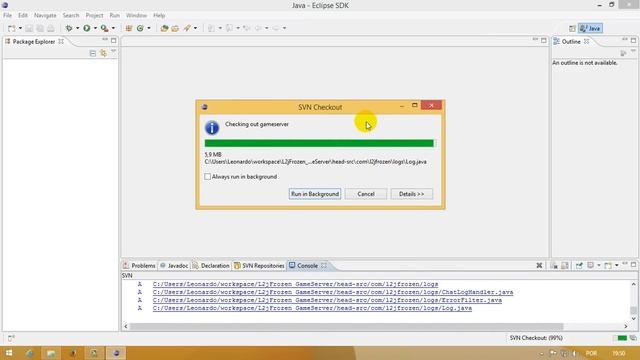Click the New Java Class icon
Image resolution: width=640 pixels, height=360 pixels.
tap(140, 28)
